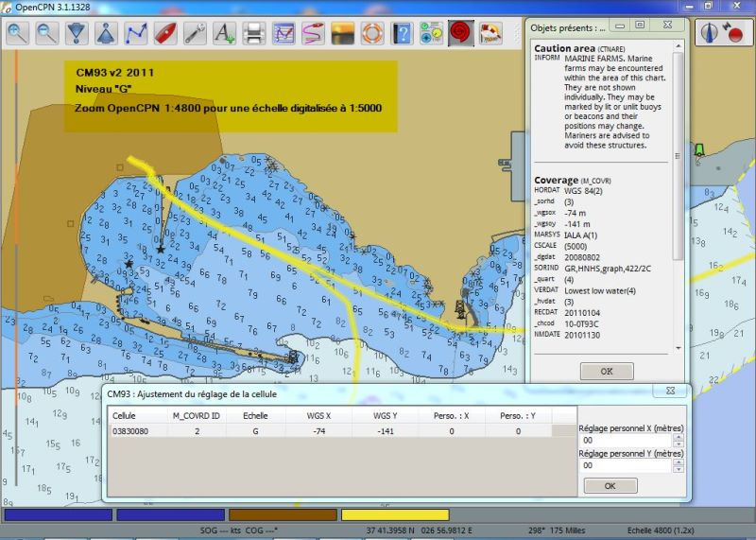This screenshot has width=756, height=540.
Task: Toggle tracking with the pink track icon
Action: click(314, 33)
